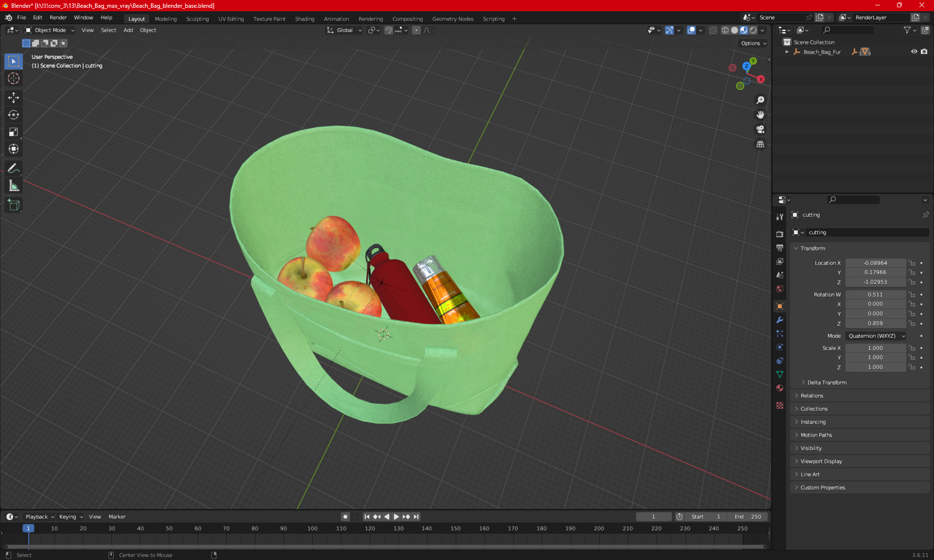Lock Location X value
This screenshot has width=934, height=560.
912,263
